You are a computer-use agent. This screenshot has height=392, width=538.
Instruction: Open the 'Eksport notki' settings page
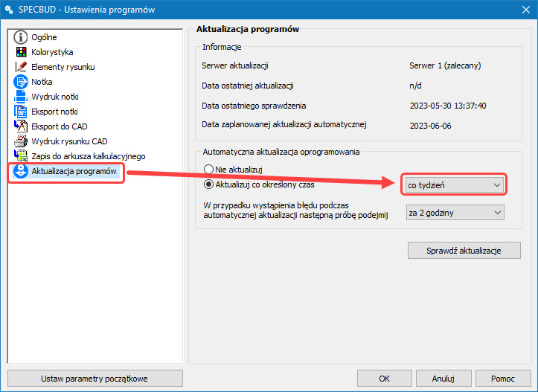pyautogui.click(x=54, y=112)
